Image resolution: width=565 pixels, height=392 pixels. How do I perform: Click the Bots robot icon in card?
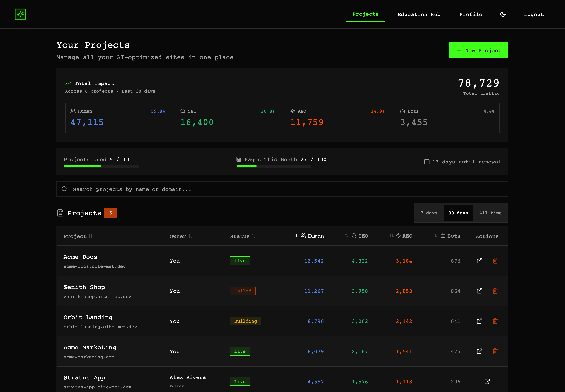pyautogui.click(x=403, y=111)
